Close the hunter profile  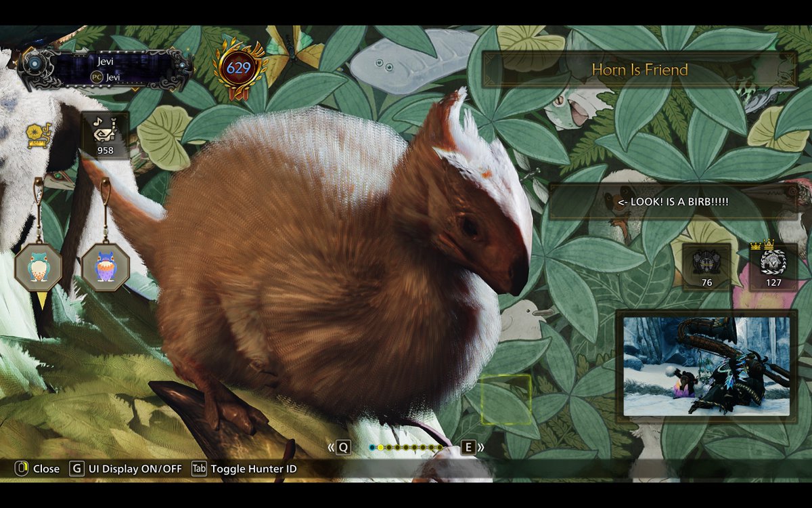coord(46,469)
